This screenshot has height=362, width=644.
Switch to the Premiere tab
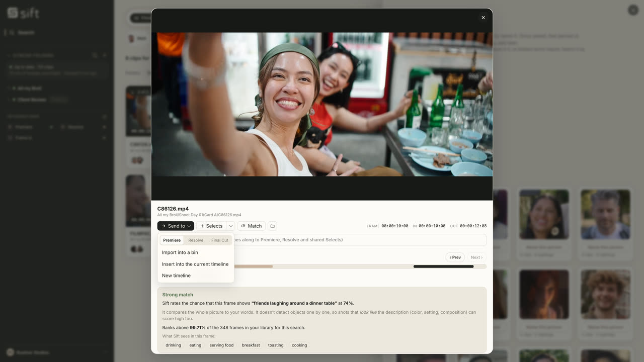pos(172,240)
